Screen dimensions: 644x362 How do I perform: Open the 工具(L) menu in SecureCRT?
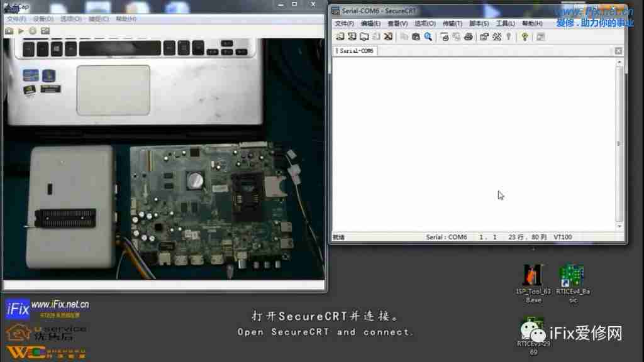click(x=505, y=24)
